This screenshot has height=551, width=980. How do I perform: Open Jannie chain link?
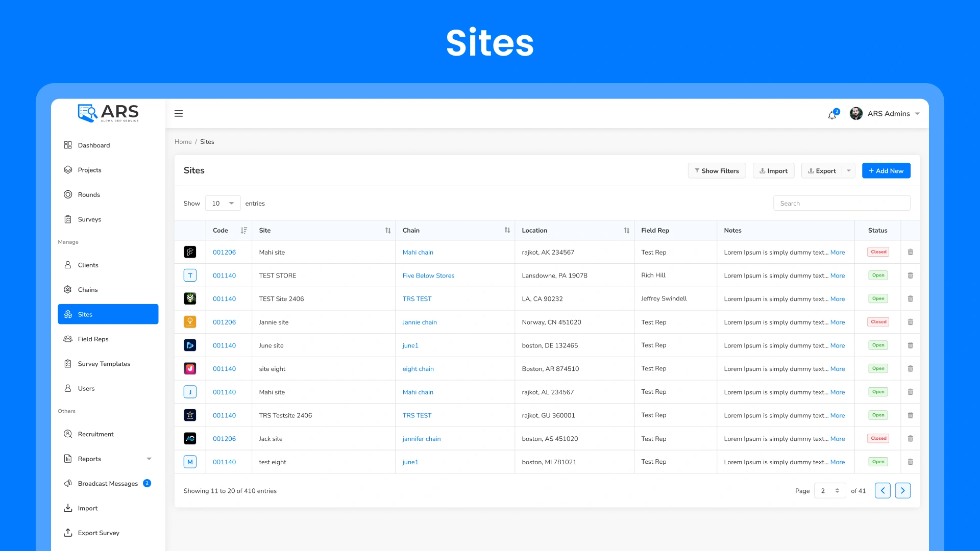pyautogui.click(x=420, y=322)
